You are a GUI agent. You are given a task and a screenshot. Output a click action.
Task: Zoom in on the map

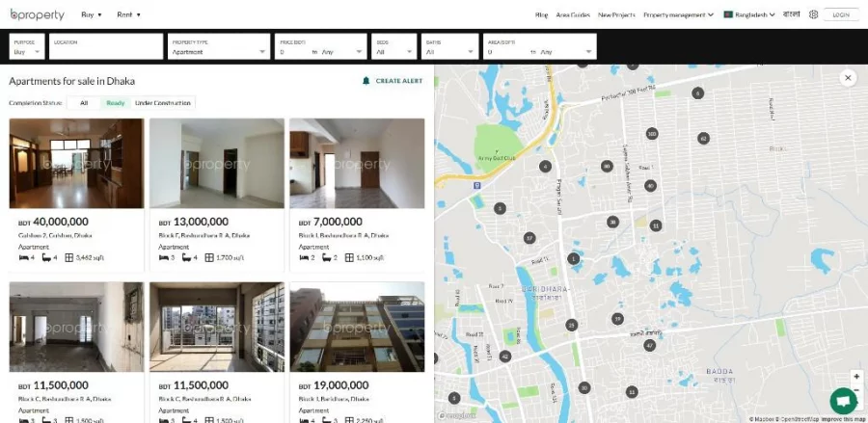[x=856, y=377]
